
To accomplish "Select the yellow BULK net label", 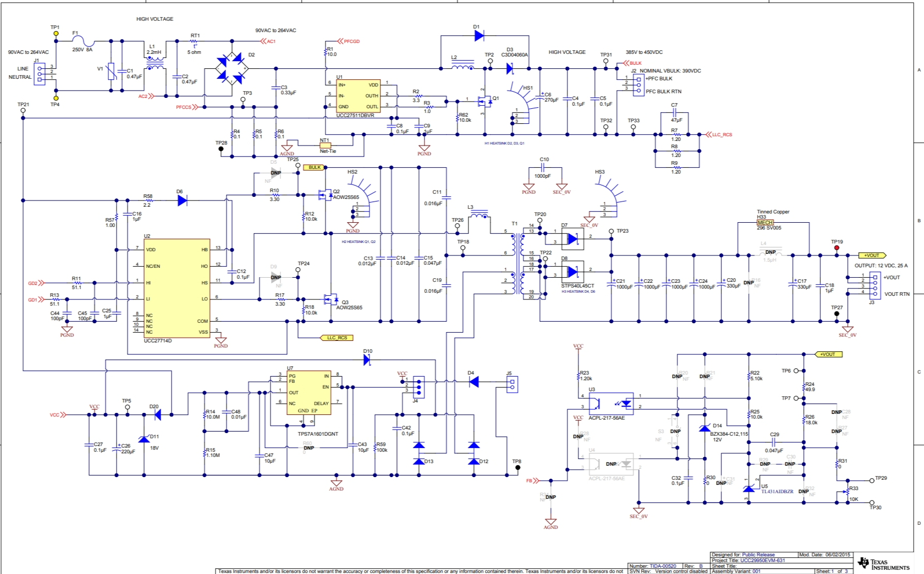I will (315, 167).
